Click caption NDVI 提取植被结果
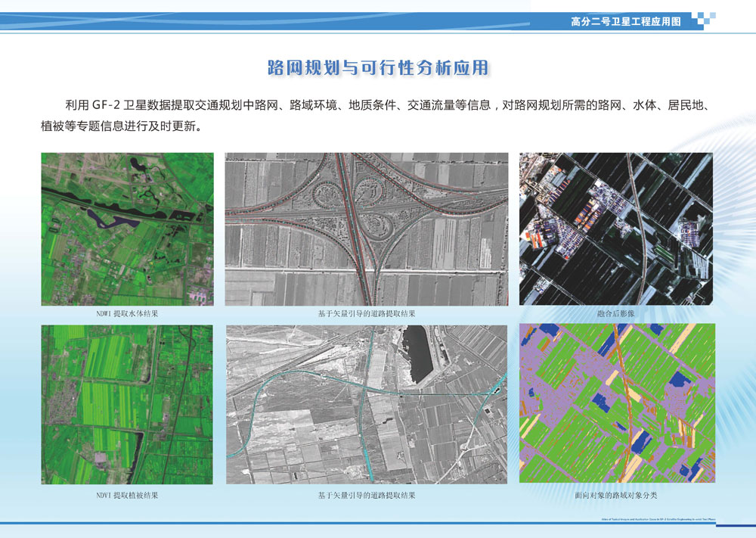Image resolution: width=756 pixels, height=538 pixels. click(127, 495)
